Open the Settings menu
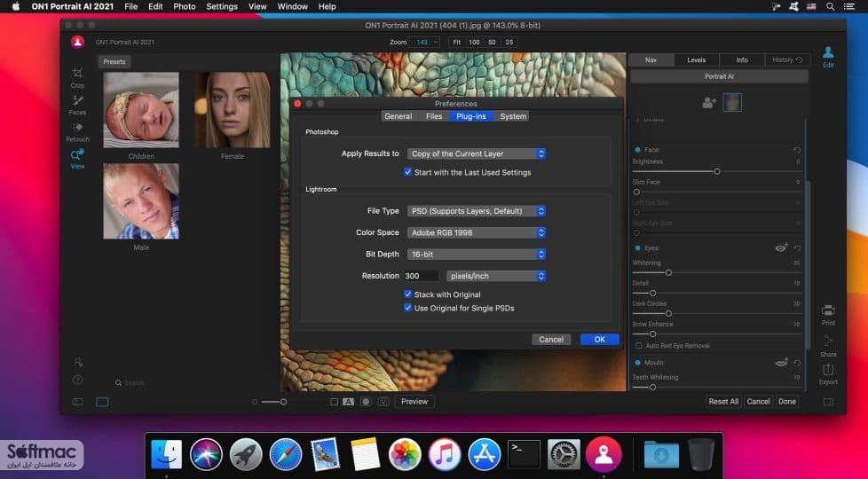Viewport: 868px width, 479px height. (x=222, y=6)
